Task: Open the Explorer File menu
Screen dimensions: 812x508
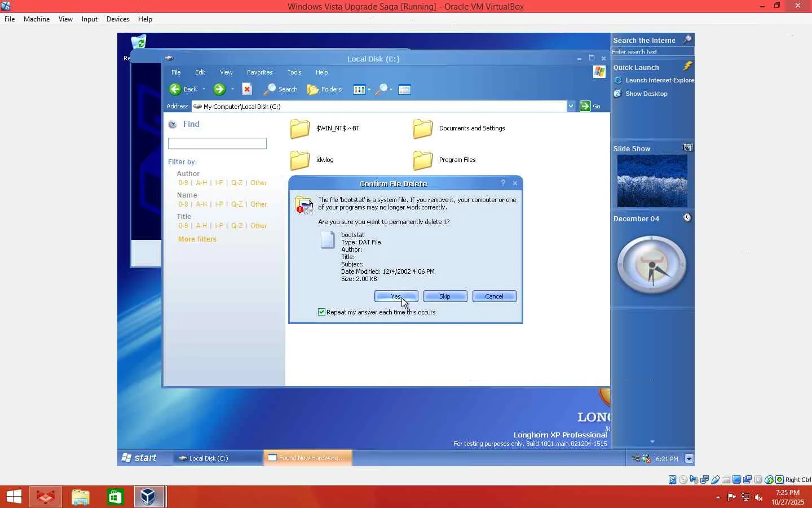Action: tap(176, 72)
